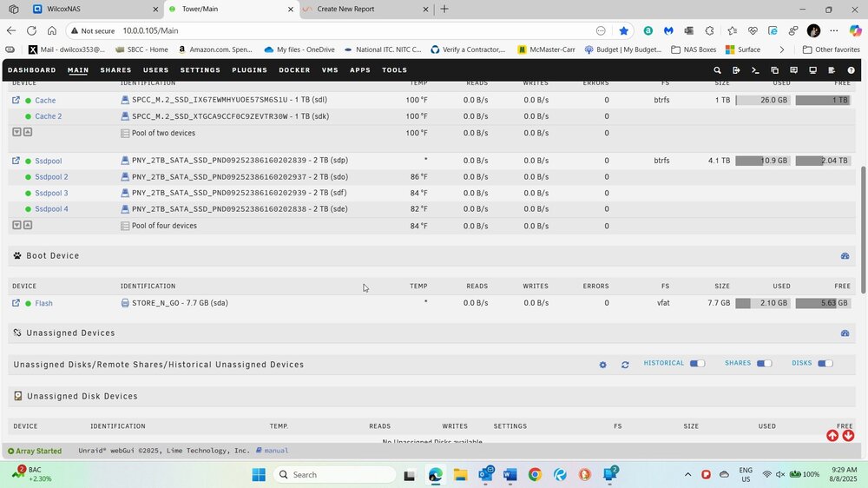
Task: Click Flash free space bar 5.63 GB
Action: pyautogui.click(x=823, y=303)
